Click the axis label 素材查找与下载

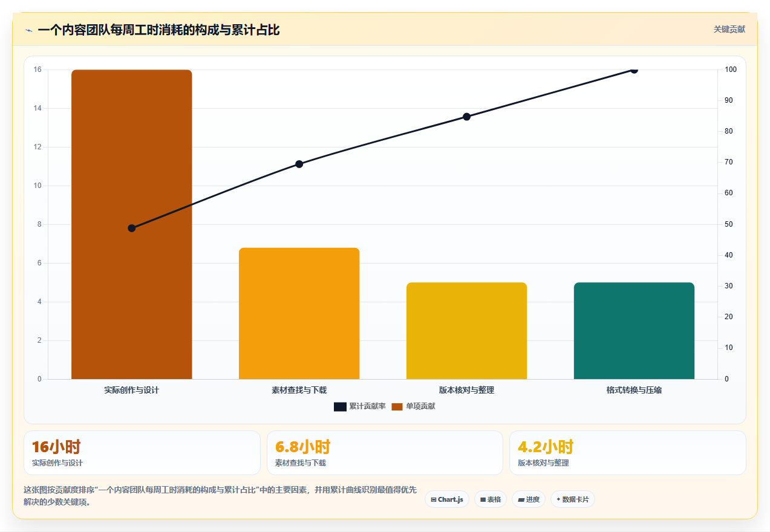coord(299,390)
